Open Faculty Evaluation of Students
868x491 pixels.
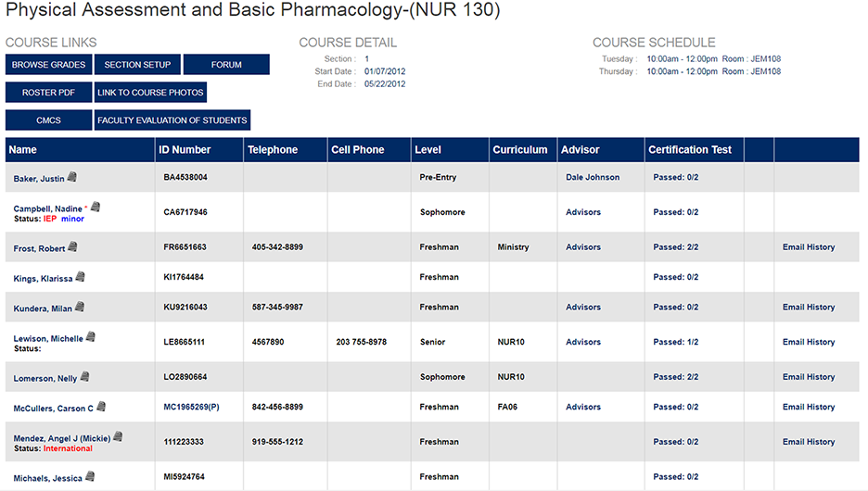point(172,120)
